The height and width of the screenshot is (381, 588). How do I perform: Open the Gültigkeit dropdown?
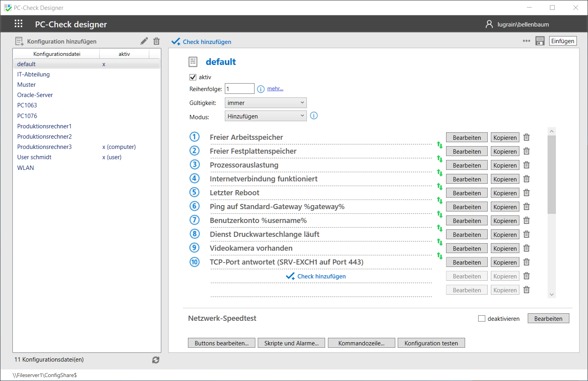[265, 103]
